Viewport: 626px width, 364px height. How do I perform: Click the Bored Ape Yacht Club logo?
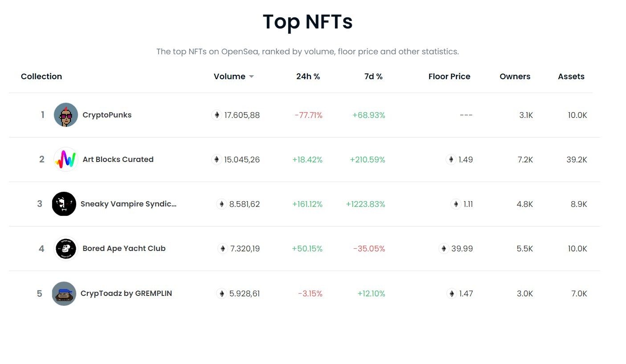click(66, 248)
